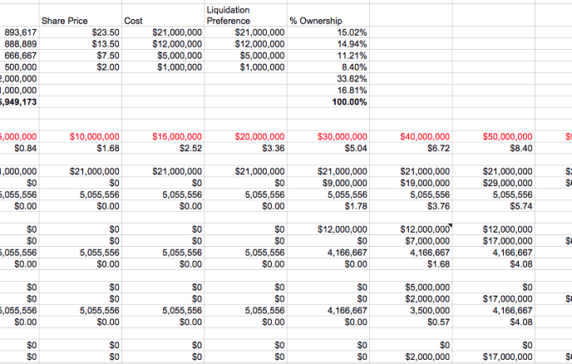572x364 pixels.
Task: Select the 888,889 shares cell
Action: point(19,44)
